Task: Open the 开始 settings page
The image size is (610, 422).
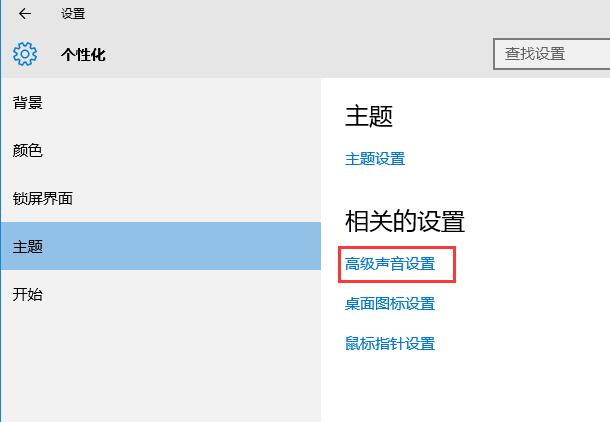Action: [x=28, y=294]
